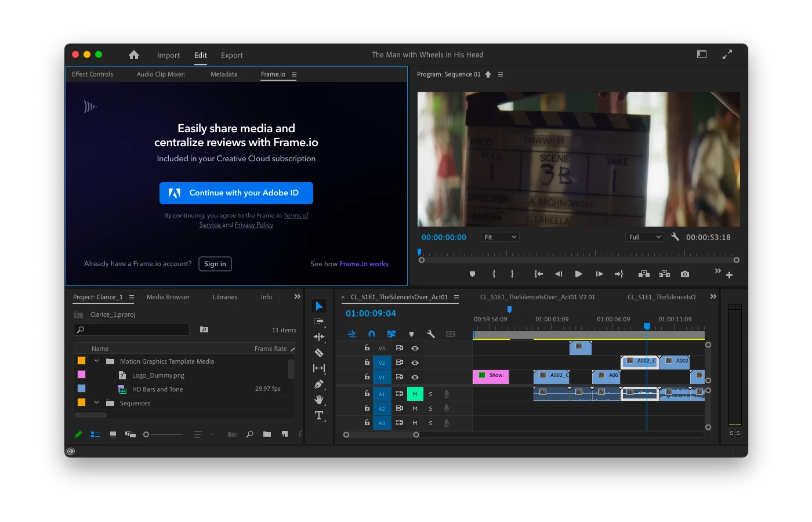This screenshot has height=522, width=812.
Task: Open the Effect Controls tab
Action: 92,74
